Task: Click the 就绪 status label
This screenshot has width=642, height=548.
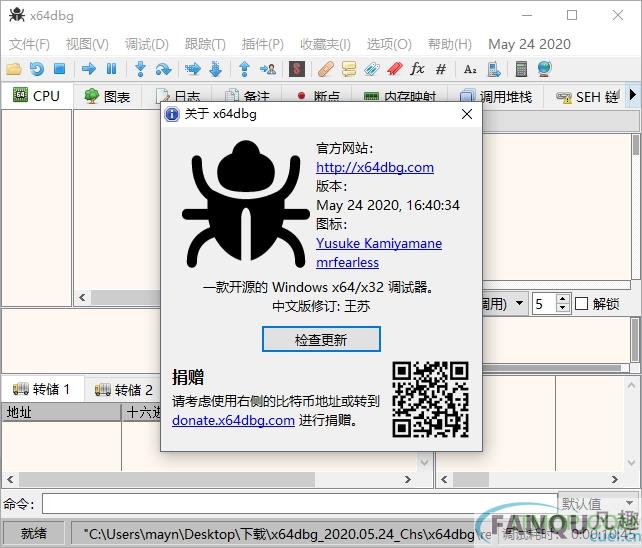Action: pyautogui.click(x=34, y=533)
